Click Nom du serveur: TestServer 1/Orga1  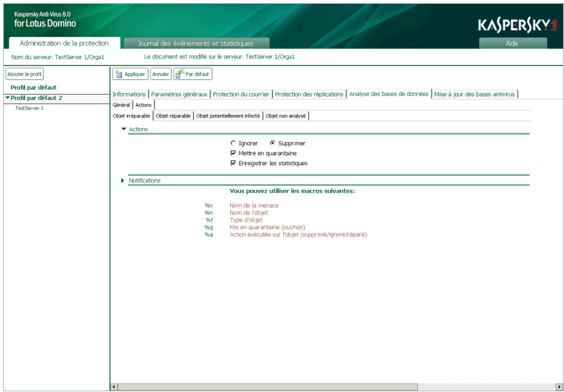(58, 57)
